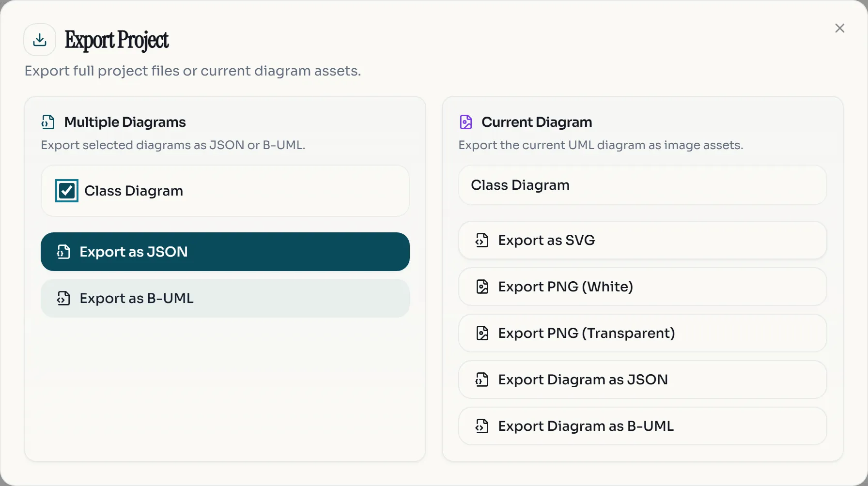This screenshot has width=868, height=486.
Task: Select the Class Diagram field under Current Diagram
Action: click(642, 185)
